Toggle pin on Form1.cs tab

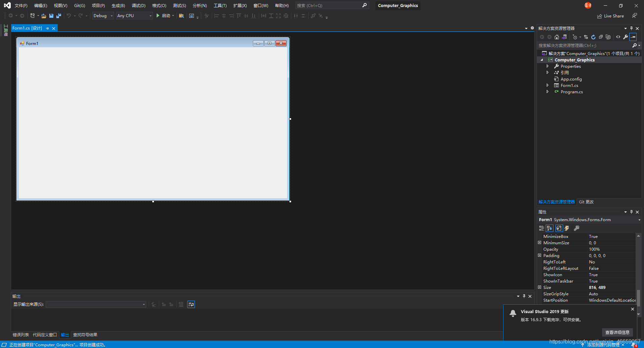click(48, 29)
